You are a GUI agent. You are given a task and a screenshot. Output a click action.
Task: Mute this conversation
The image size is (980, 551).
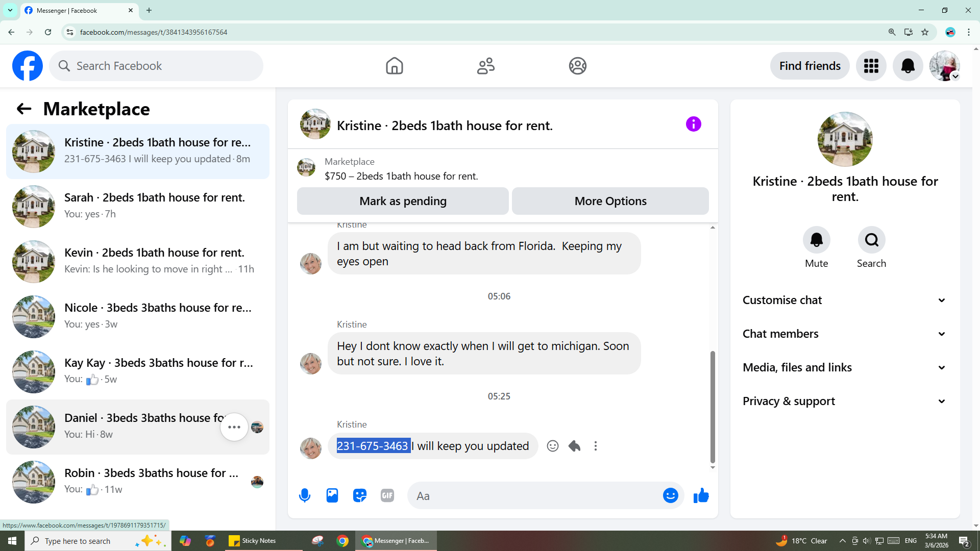[816, 240]
